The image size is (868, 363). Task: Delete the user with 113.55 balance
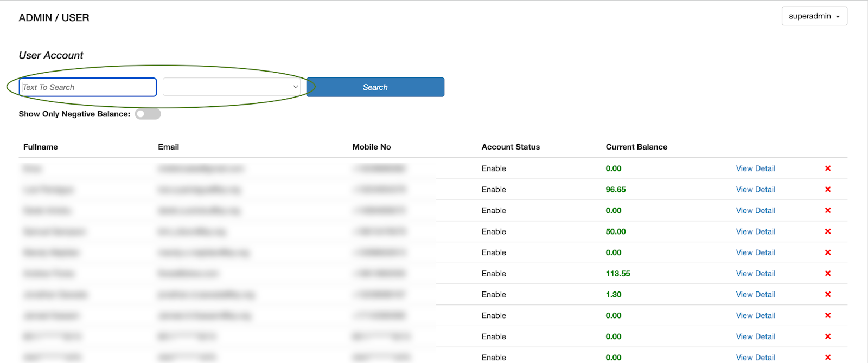(x=828, y=274)
